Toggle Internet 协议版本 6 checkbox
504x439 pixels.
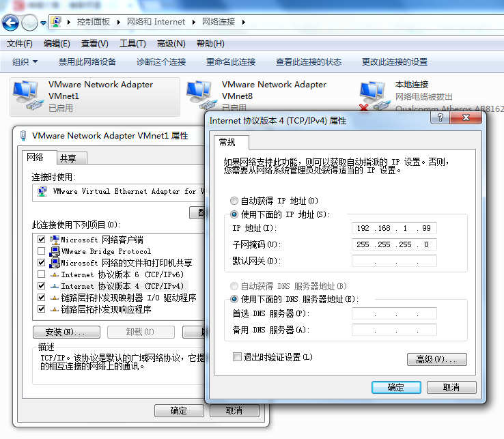tap(41, 274)
